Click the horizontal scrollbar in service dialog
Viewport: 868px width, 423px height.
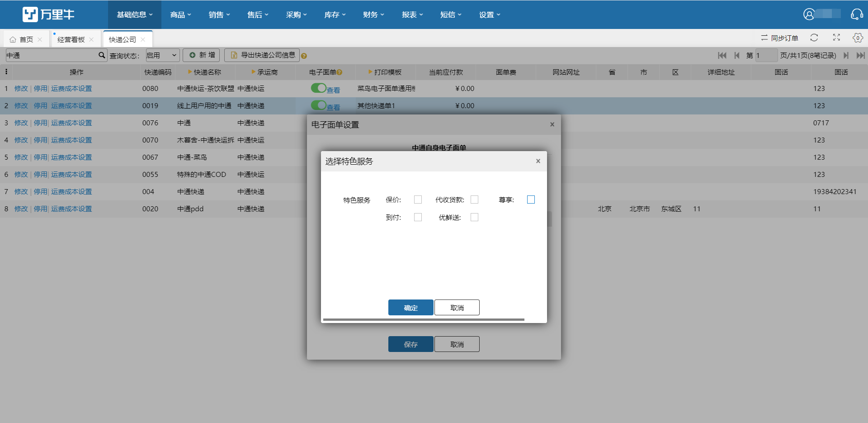point(424,319)
